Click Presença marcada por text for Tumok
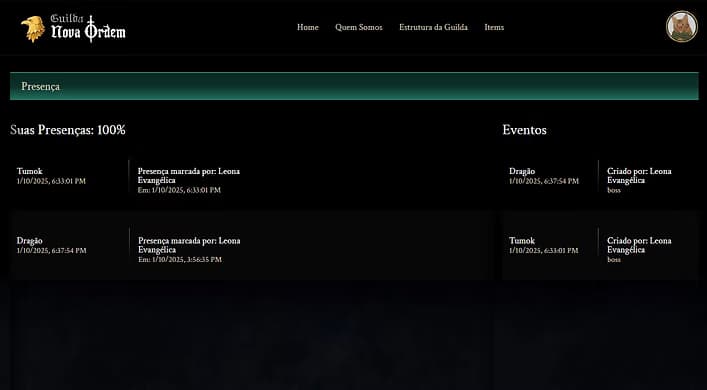The image size is (707, 390). [x=188, y=176]
